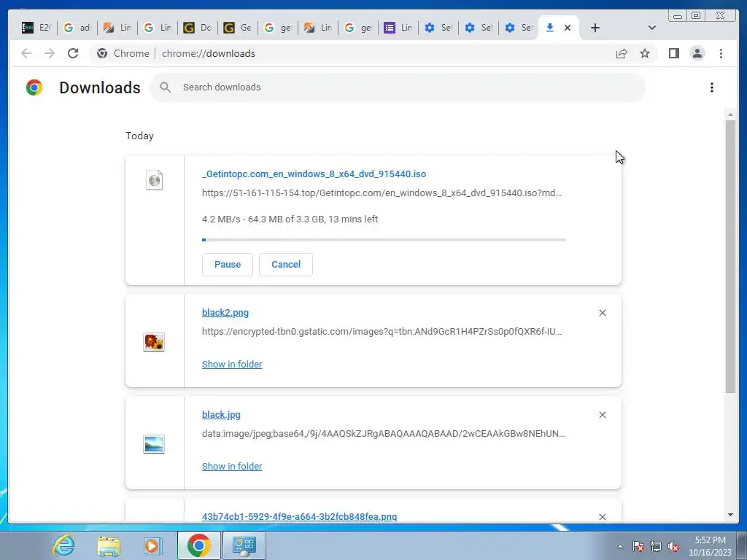
Task: Open the _Getintopc.com windows_8 iso file link
Action: tap(314, 174)
